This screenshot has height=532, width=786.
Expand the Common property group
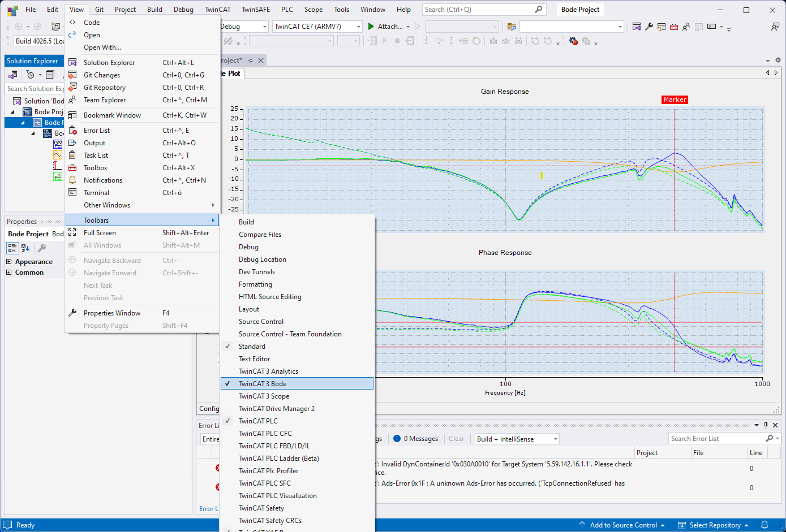pyautogui.click(x=9, y=273)
